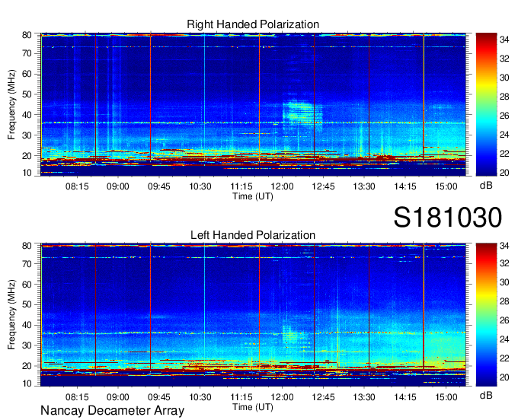This screenshot has height=420, width=518.
Task: Click the Left Handed plot's dB colorbar
Action: (486, 315)
